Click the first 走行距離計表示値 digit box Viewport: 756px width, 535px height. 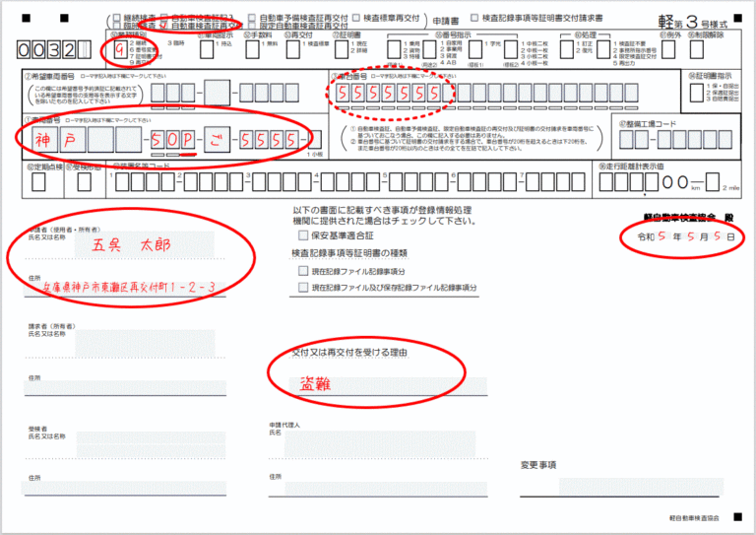click(x=606, y=182)
